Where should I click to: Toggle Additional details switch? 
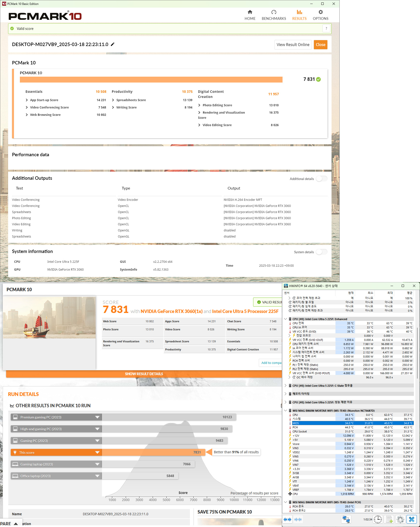[321, 179]
